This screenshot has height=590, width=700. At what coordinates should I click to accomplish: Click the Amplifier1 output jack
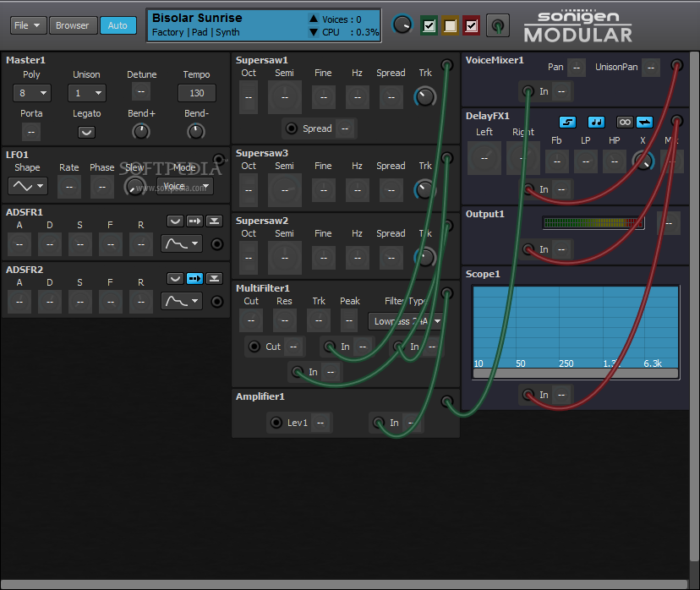coord(446,402)
